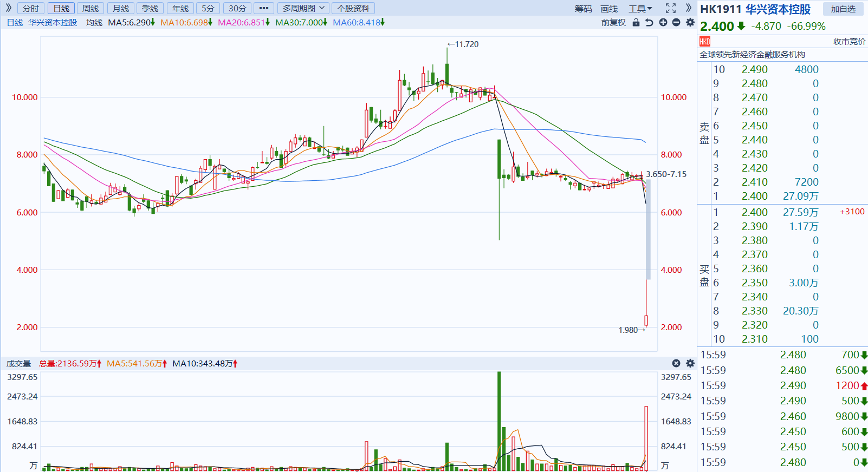Click the fullscreen expand icon
Screen dimensions: 868x472
(x=671, y=8)
